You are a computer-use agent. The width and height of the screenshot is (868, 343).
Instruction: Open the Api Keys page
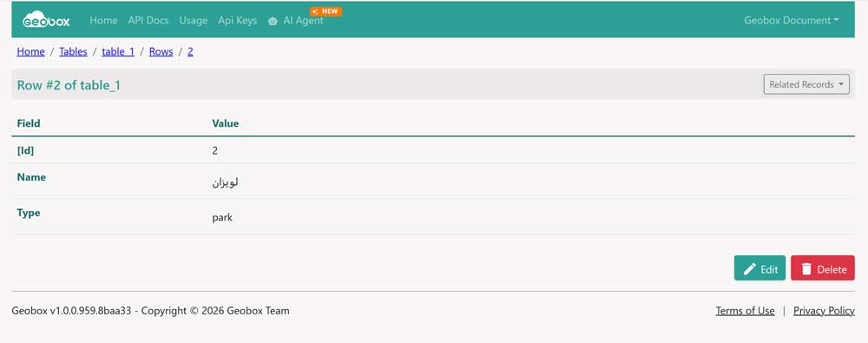tap(238, 21)
